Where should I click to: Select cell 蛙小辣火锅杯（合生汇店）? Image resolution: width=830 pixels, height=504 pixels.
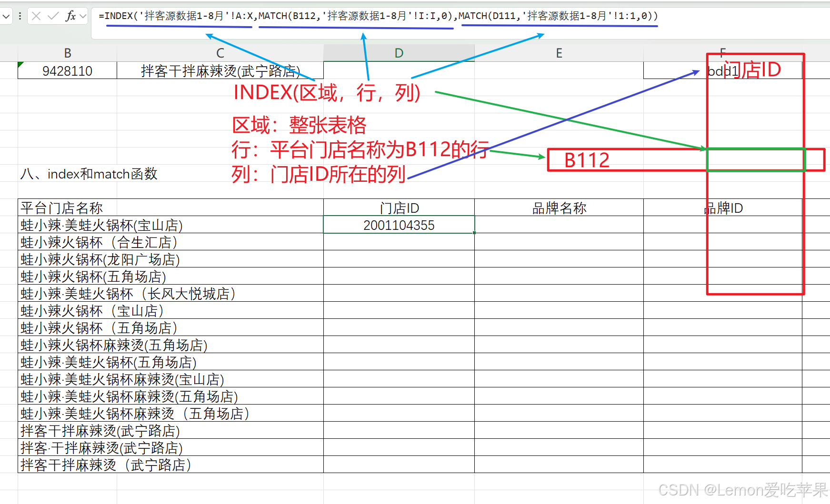pos(170,242)
